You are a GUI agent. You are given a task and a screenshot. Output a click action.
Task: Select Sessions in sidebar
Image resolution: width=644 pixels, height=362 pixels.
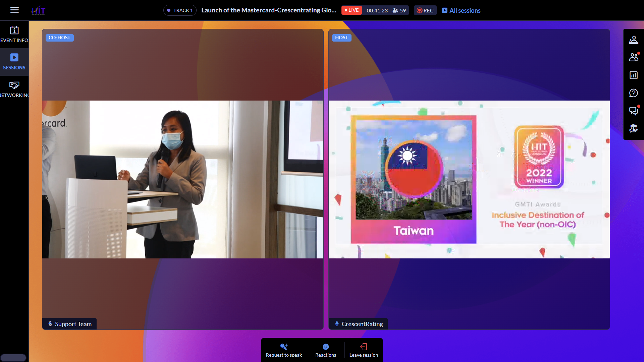click(x=14, y=62)
